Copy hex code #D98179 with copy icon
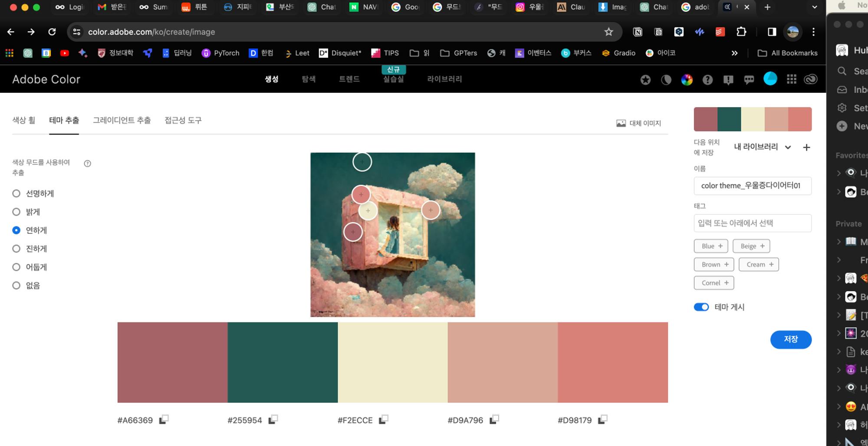 click(602, 420)
